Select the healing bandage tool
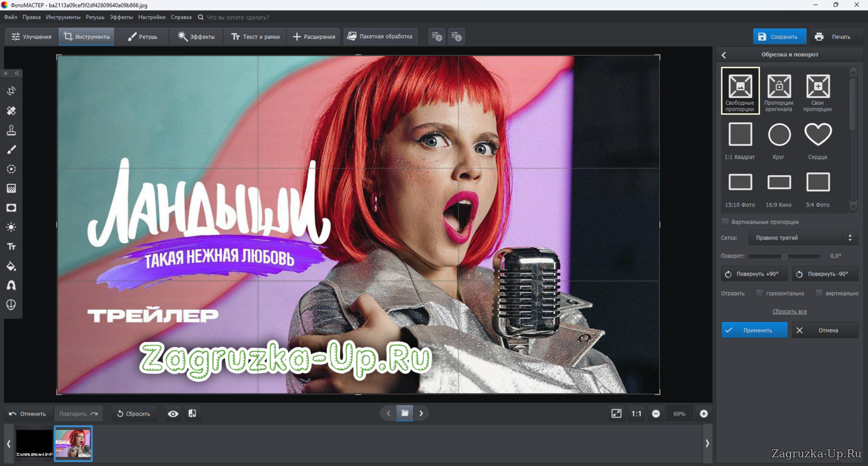868x466 pixels. 11,111
